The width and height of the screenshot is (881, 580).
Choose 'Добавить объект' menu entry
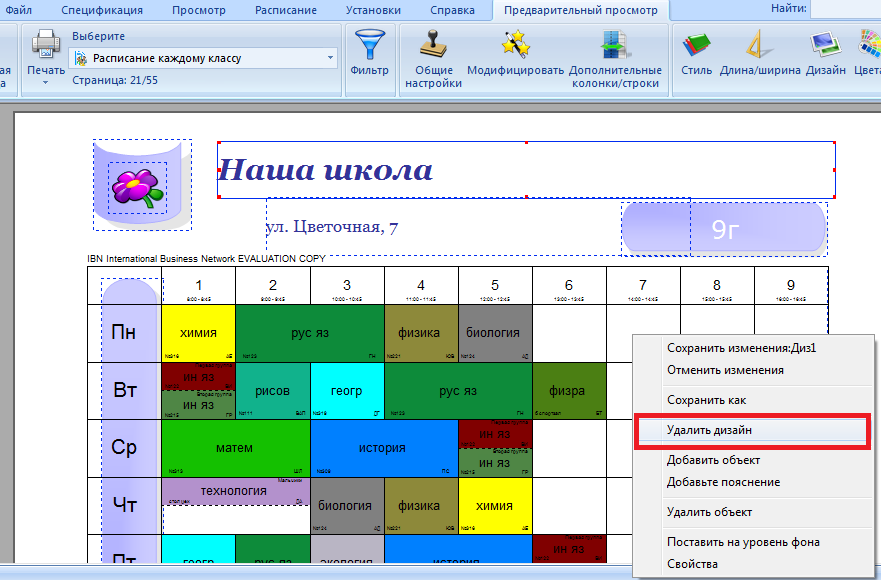coord(713,460)
